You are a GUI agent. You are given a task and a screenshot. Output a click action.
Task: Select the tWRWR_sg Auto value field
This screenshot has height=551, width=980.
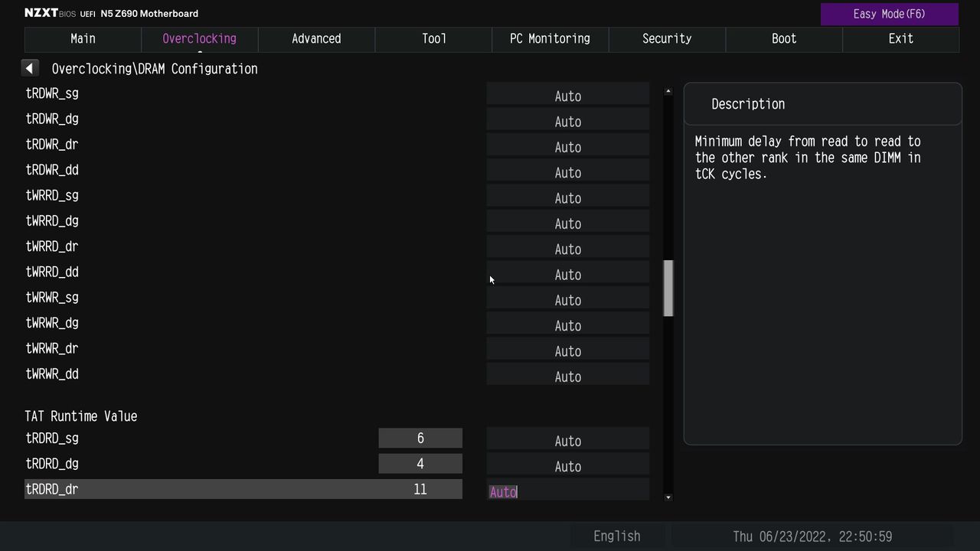(x=568, y=298)
